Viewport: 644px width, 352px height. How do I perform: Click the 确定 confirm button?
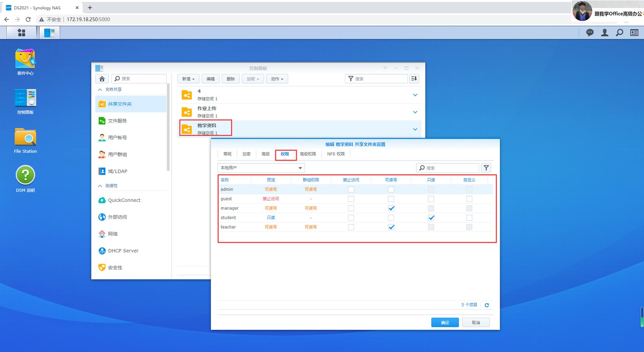tap(445, 322)
